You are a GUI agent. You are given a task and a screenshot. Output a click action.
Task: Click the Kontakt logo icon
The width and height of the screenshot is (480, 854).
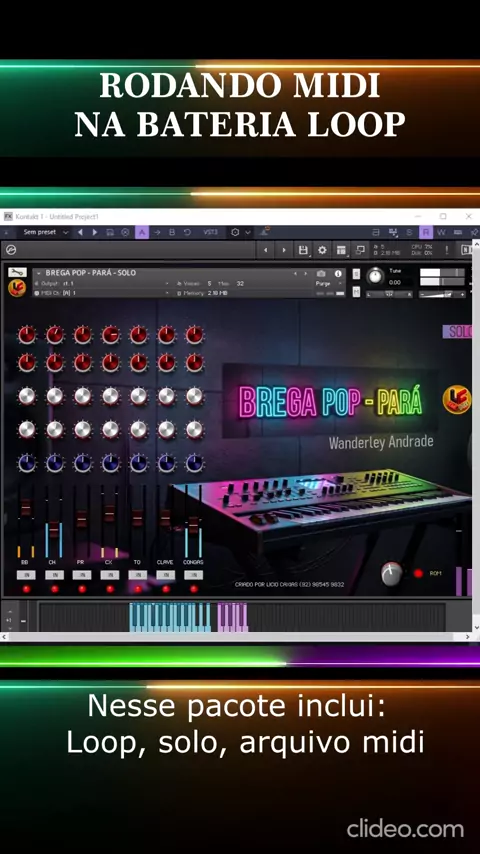point(10,249)
